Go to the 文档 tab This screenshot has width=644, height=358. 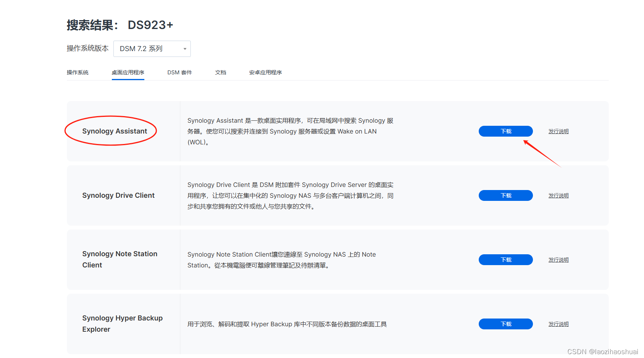coord(221,72)
